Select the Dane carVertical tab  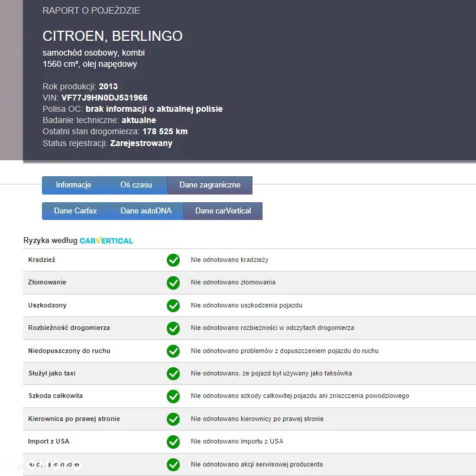(223, 211)
